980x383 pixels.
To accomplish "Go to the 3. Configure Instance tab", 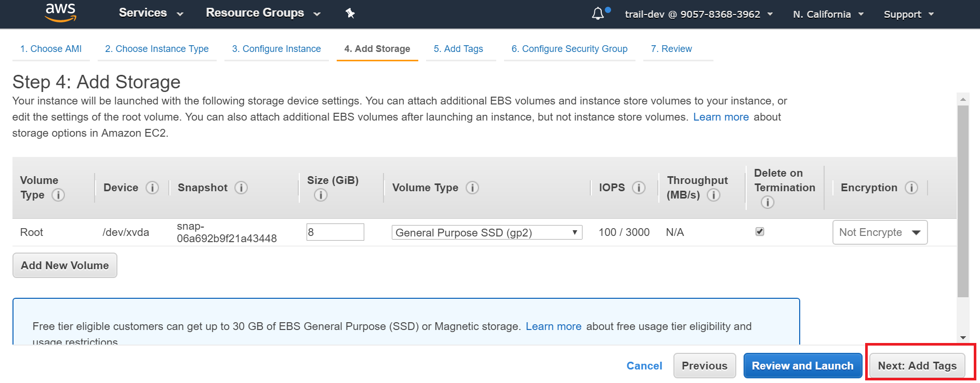I will pyautogui.click(x=276, y=49).
